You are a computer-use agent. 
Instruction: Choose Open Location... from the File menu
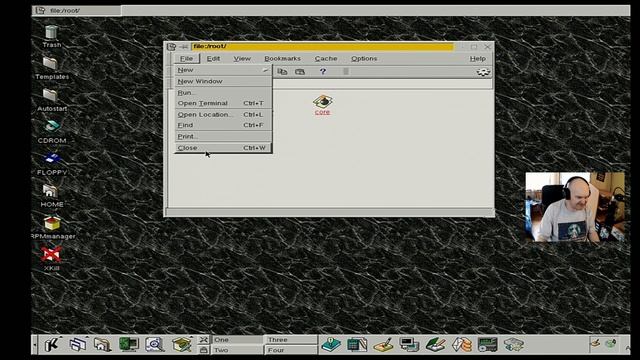(223, 114)
